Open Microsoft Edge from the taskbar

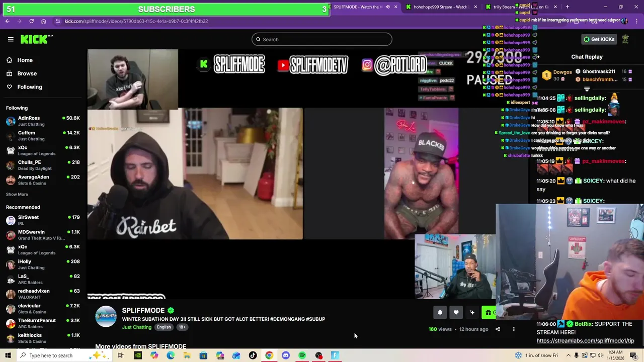pos(171,355)
